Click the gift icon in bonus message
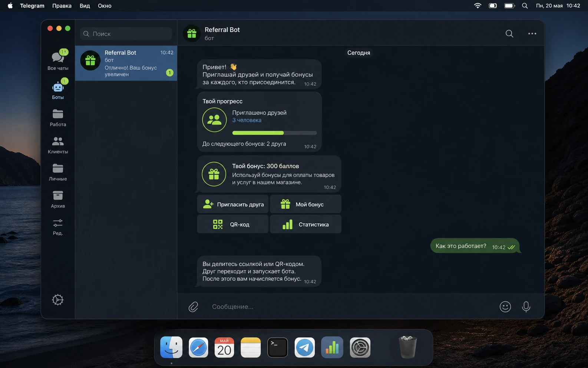Screen dimensions: 588x368 pyautogui.click(x=214, y=174)
